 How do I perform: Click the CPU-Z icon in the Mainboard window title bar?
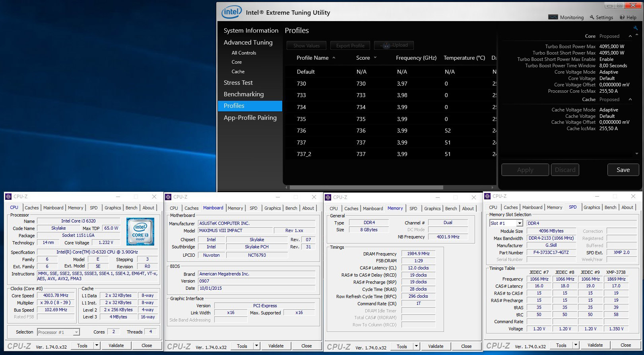point(169,197)
